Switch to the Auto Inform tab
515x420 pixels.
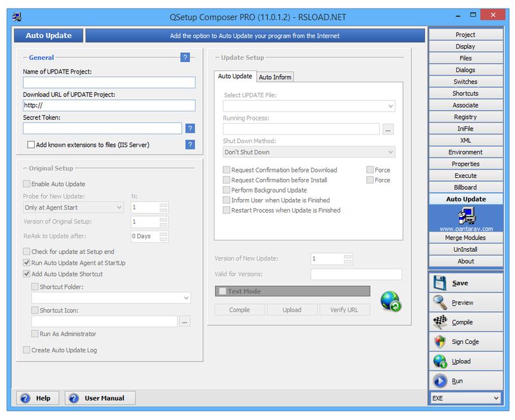click(275, 77)
